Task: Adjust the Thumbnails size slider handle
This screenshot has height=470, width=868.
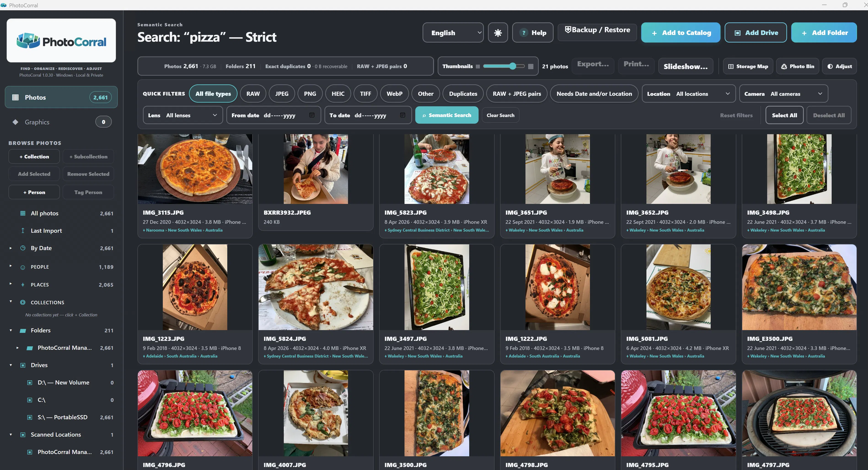Action: tap(512, 66)
